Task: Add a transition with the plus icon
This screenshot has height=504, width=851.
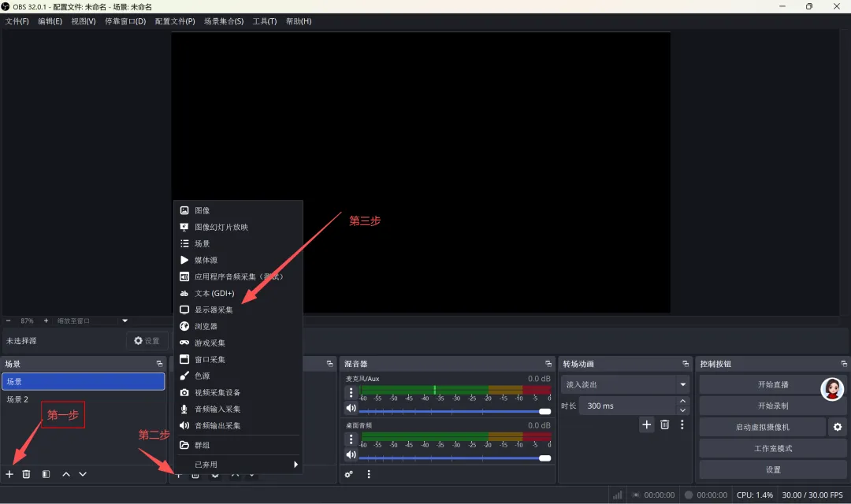Action: [646, 424]
